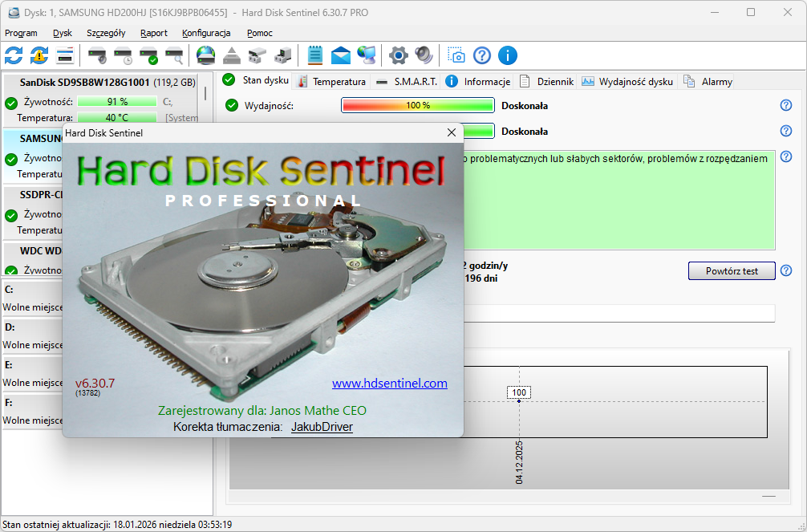Click the blue info about icon
Screen dimensions: 807x532
coord(508,55)
